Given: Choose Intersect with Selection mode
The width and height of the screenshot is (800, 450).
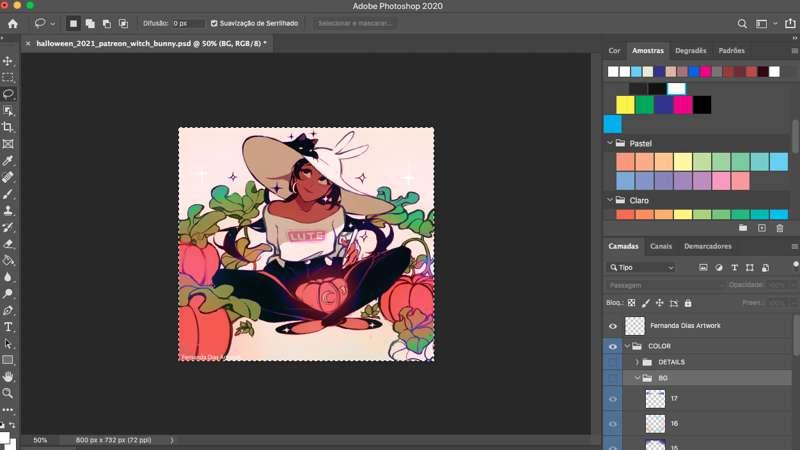Looking at the screenshot, I should click(x=123, y=23).
